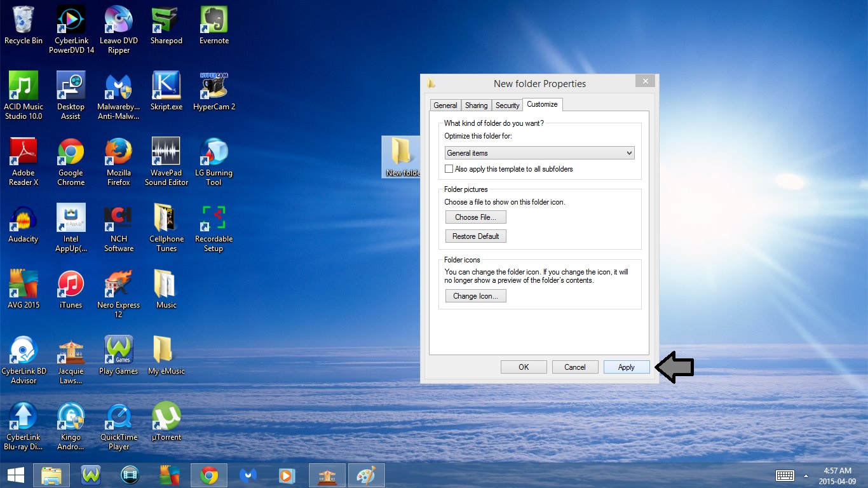Select Adobe Reader X desktop icon

24,161
